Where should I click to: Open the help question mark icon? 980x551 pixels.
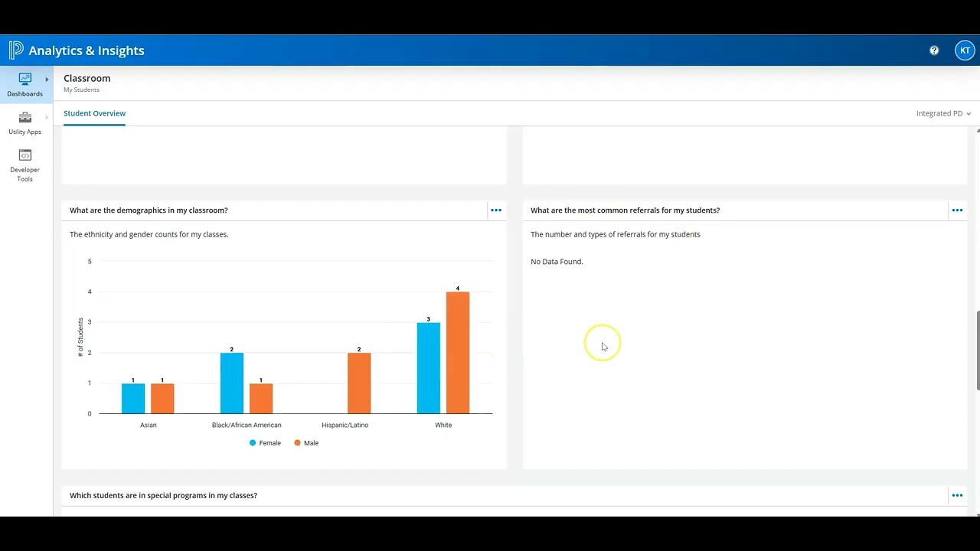(x=934, y=51)
